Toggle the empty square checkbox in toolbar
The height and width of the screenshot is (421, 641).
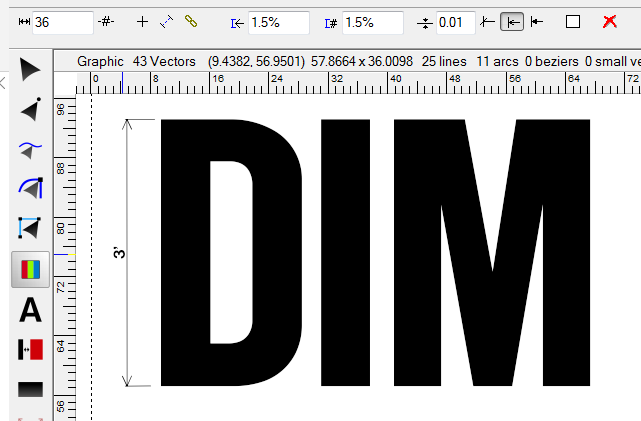(573, 21)
